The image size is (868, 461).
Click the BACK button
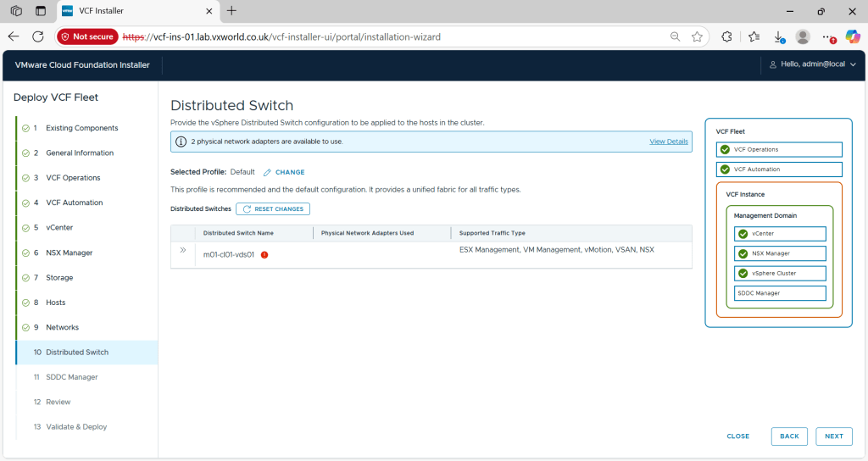[789, 436]
